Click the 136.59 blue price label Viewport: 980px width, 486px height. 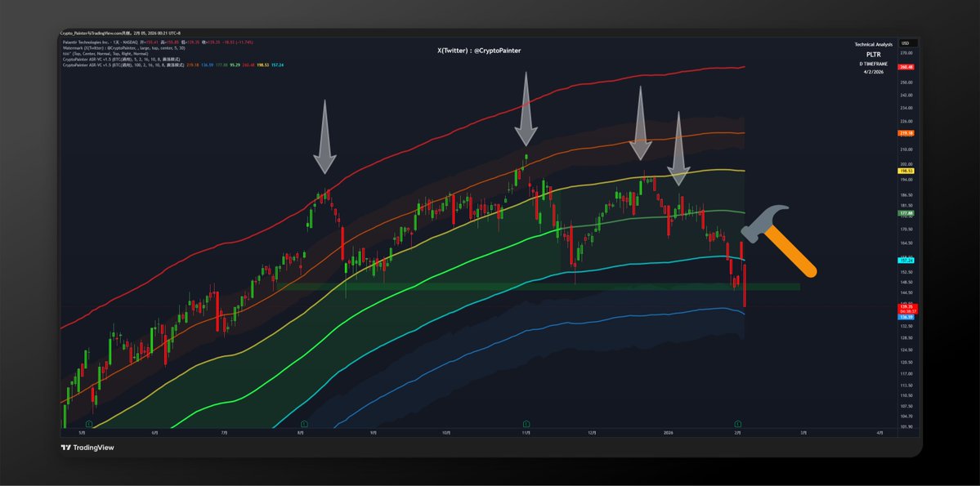coord(906,317)
